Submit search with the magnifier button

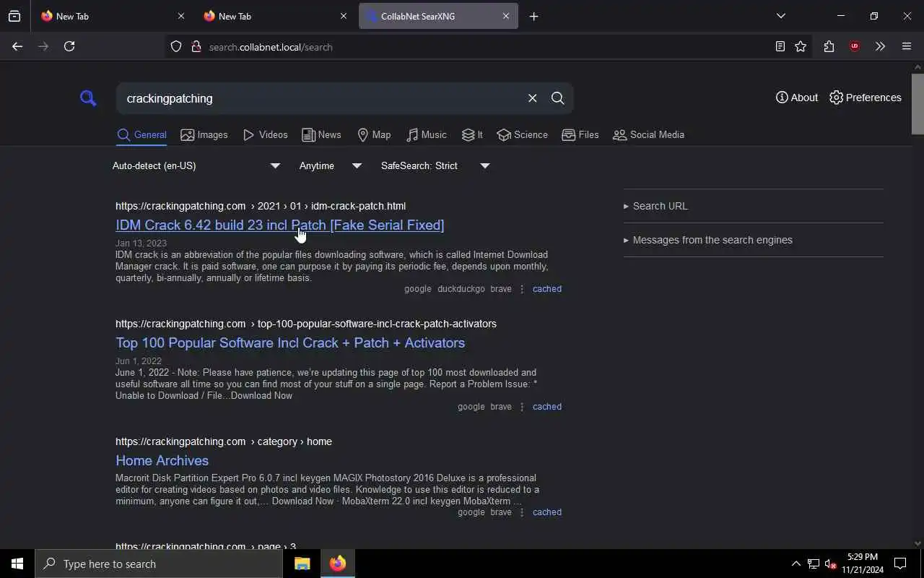tap(558, 98)
